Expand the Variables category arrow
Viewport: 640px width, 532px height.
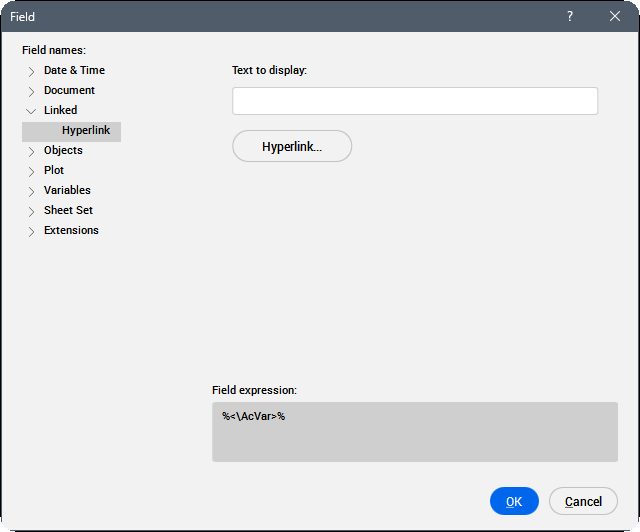31,191
